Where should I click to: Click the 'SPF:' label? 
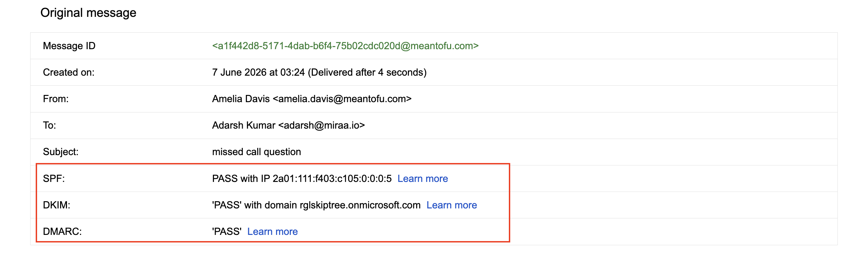[54, 178]
